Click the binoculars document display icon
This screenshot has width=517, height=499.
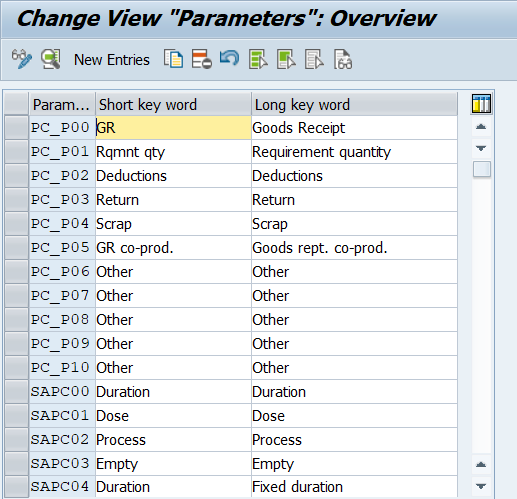pos(343,59)
